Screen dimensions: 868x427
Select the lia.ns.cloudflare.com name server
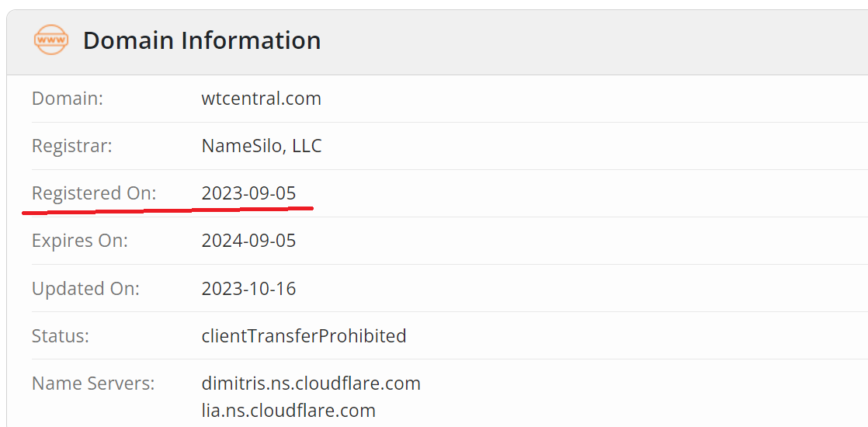(288, 410)
